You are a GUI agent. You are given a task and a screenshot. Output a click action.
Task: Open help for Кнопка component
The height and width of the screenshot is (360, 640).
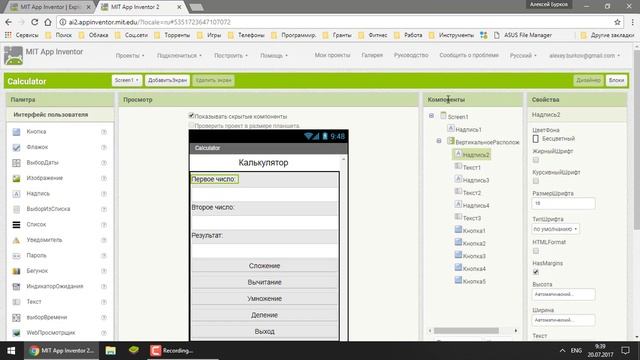coord(104,132)
